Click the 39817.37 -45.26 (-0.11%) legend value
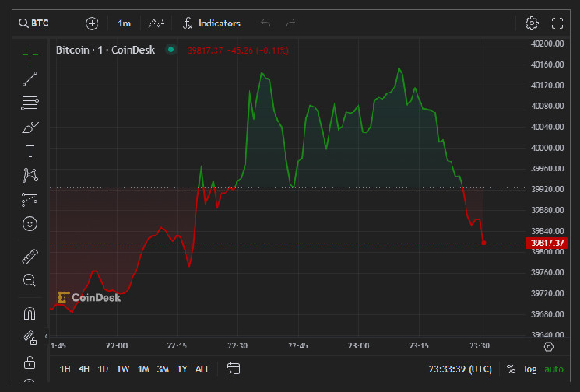 (x=238, y=51)
